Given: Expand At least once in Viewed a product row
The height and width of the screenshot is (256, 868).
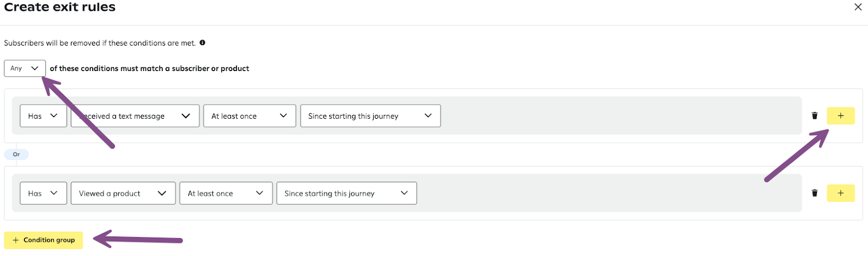Looking at the screenshot, I should [226, 193].
